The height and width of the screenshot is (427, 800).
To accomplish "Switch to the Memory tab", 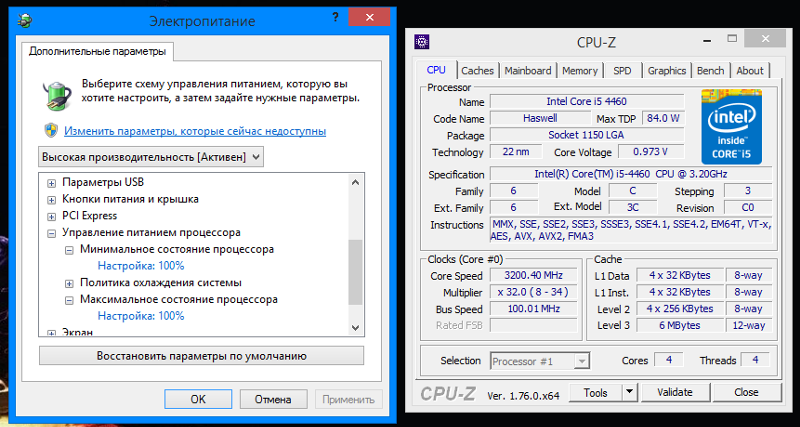I will click(580, 71).
